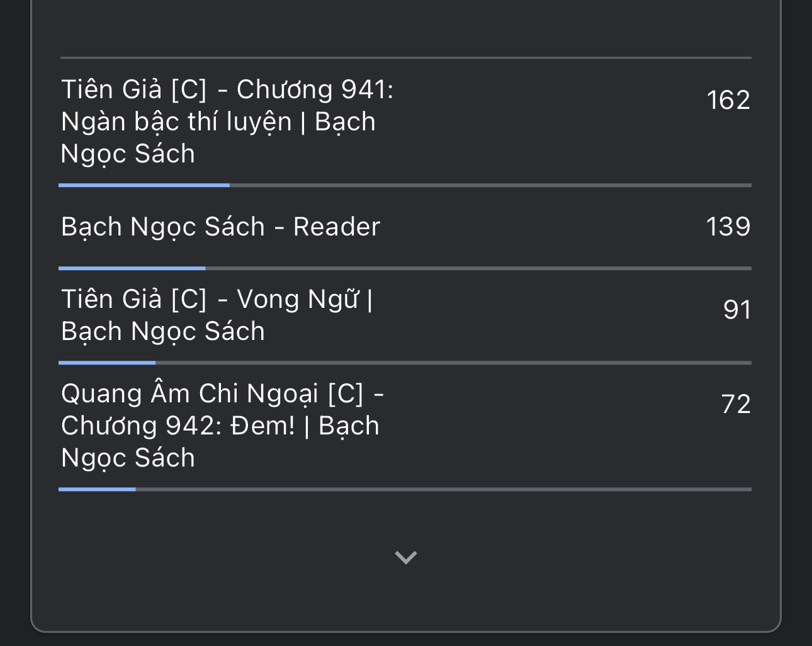Expand the list with the down chevron
The width and height of the screenshot is (812, 646).
(405, 557)
